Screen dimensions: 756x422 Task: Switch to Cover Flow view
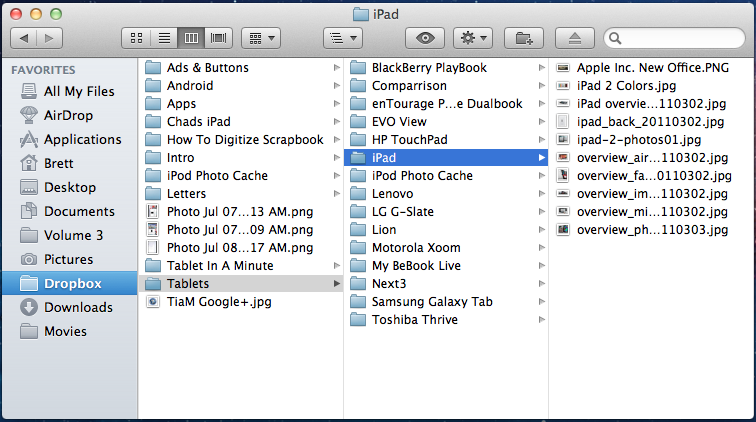[x=218, y=38]
